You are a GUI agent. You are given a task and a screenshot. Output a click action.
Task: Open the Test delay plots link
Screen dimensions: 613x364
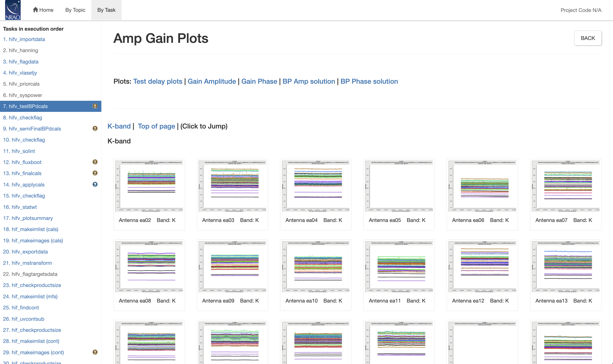(158, 81)
